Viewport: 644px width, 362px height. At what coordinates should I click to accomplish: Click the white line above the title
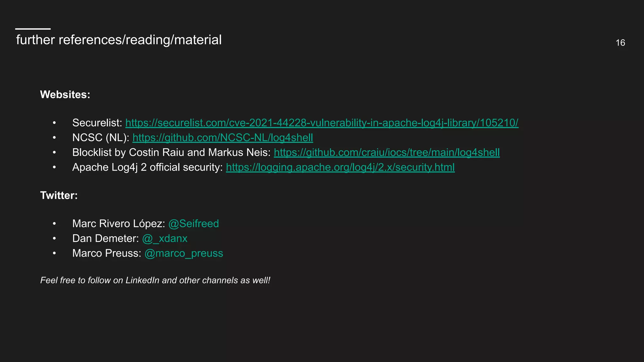click(33, 29)
